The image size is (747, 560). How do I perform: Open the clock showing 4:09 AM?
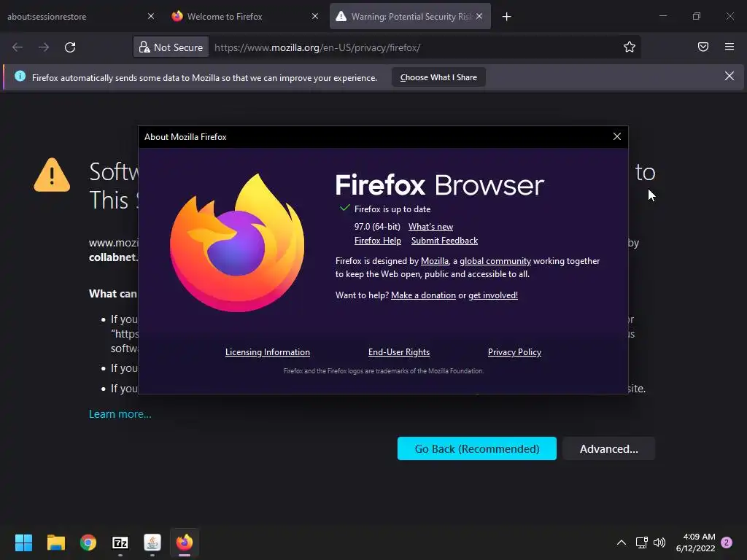(695, 542)
